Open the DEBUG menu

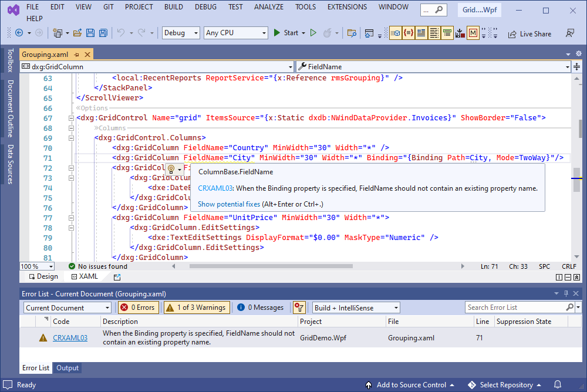[x=205, y=7]
